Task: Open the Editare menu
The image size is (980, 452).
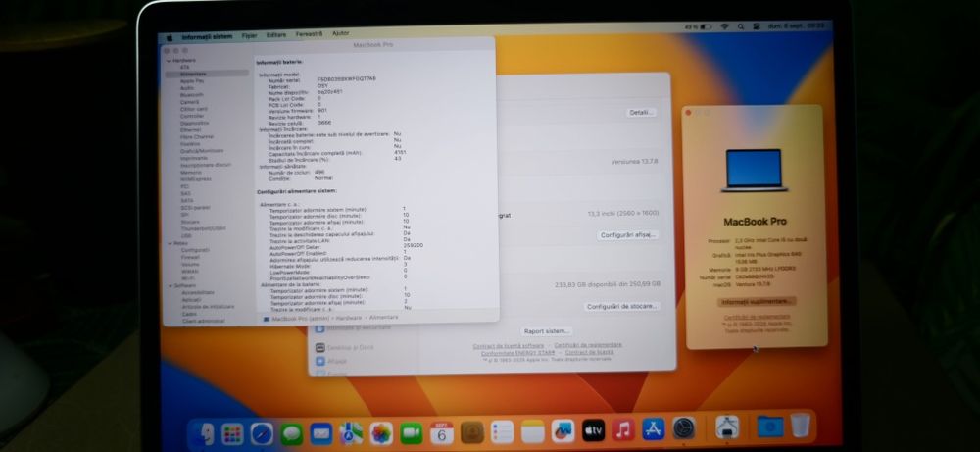Action: 276,35
